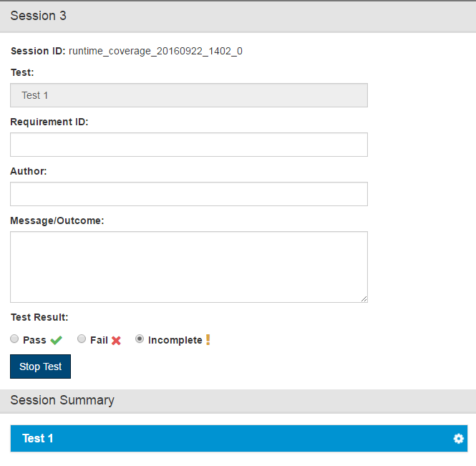This screenshot has height=466, width=476.
Task: Click the Incomplete text label
Action: coord(175,340)
